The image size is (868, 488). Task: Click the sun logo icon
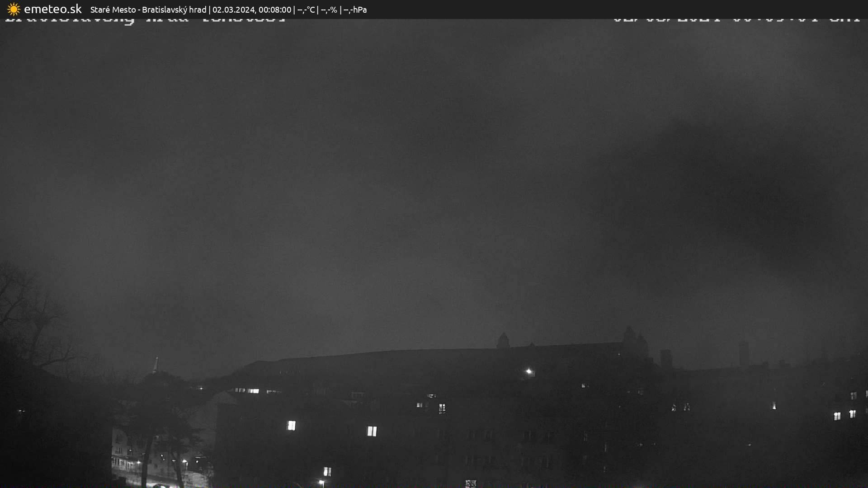point(14,9)
